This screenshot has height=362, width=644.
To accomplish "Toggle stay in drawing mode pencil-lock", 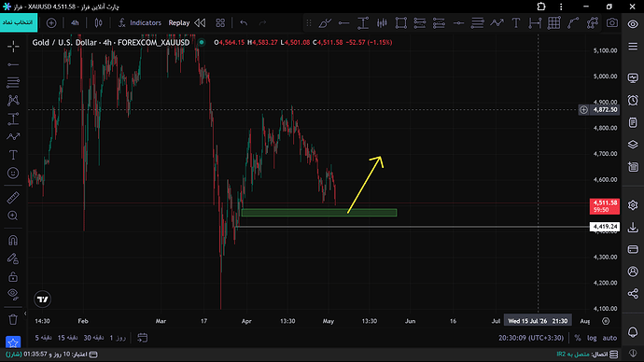I will pyautogui.click(x=13, y=258).
